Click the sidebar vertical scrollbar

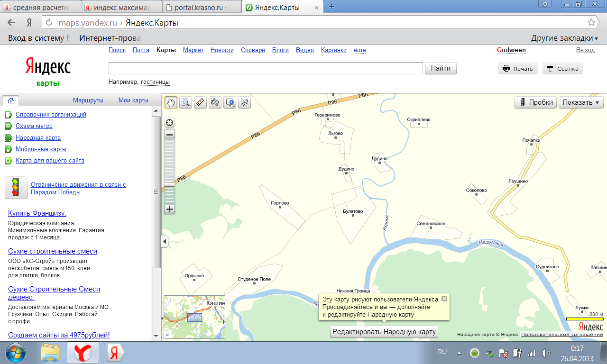[x=156, y=192]
